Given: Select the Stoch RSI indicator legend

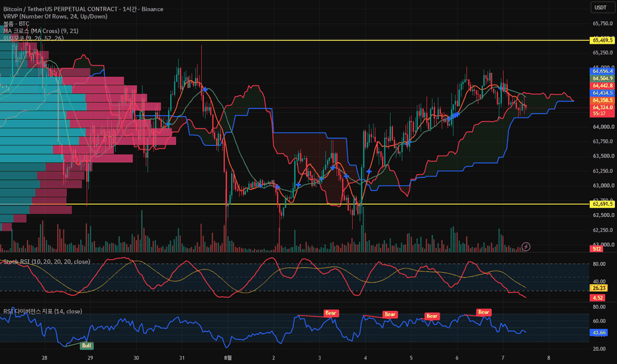Looking at the screenshot, I should (47, 261).
